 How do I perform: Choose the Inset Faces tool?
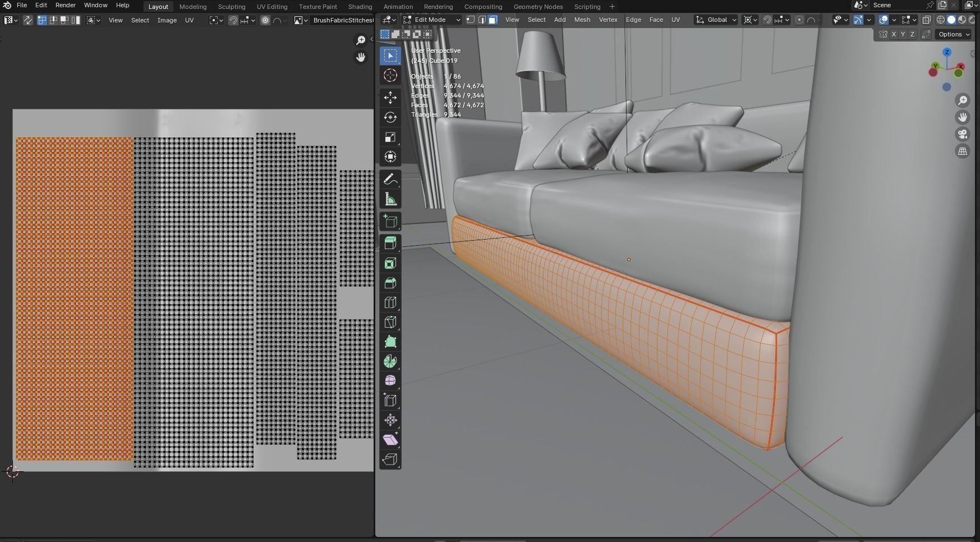point(390,263)
